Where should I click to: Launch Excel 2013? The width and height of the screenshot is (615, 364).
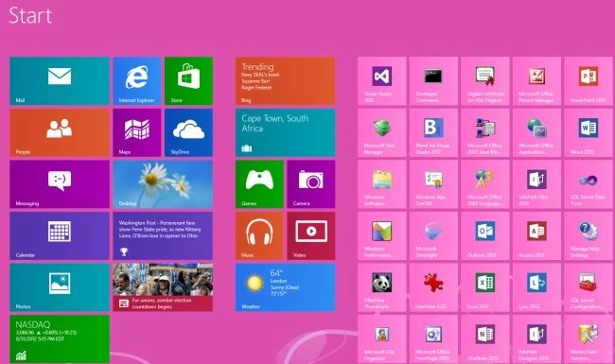coord(485,287)
